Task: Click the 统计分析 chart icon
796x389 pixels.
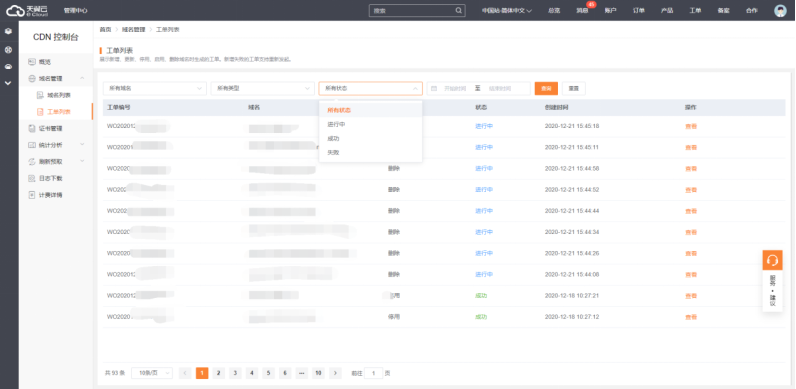Action: [x=32, y=145]
